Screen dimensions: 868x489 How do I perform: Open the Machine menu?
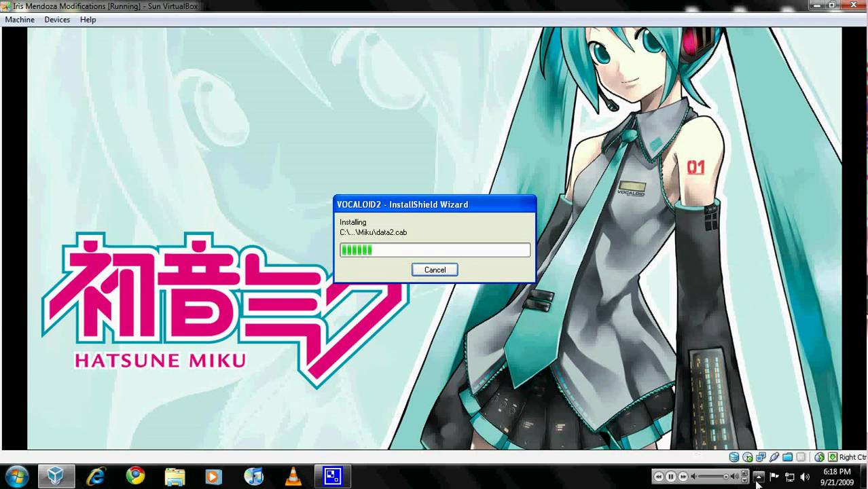point(20,20)
